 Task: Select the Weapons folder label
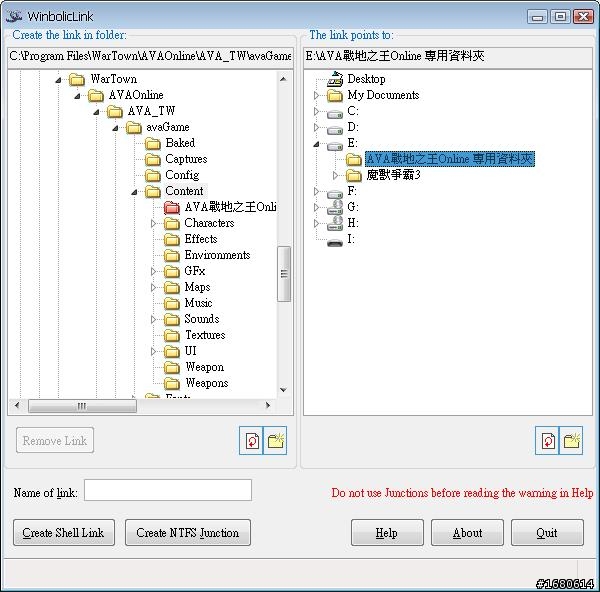click(x=207, y=383)
